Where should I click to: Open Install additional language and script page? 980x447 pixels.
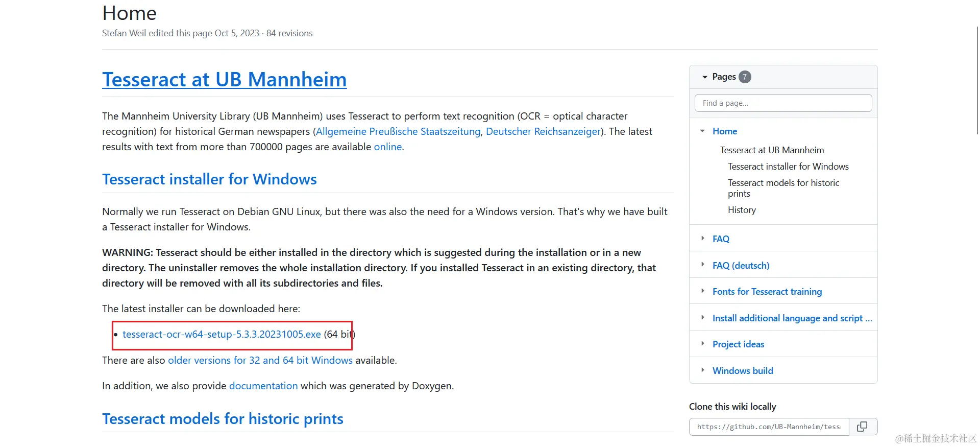[x=792, y=318]
